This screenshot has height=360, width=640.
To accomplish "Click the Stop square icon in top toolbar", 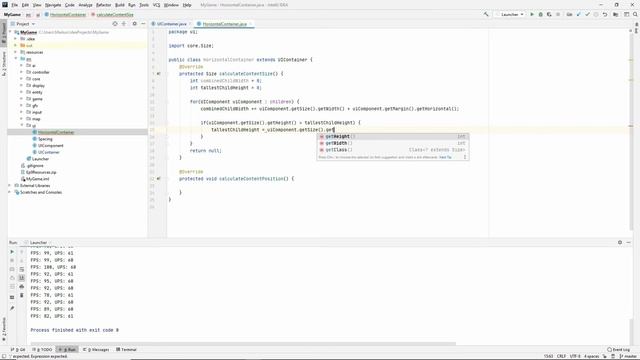I will pos(558,14).
